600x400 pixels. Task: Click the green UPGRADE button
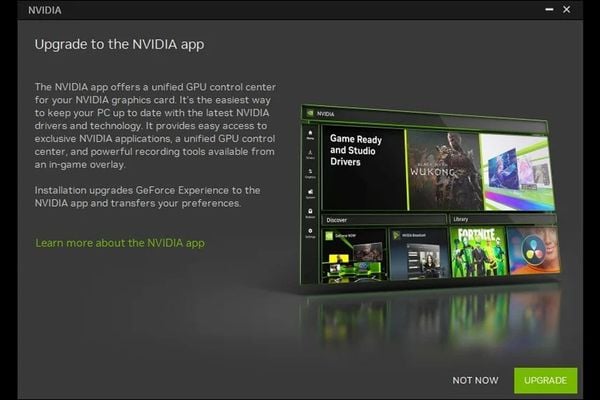click(545, 380)
